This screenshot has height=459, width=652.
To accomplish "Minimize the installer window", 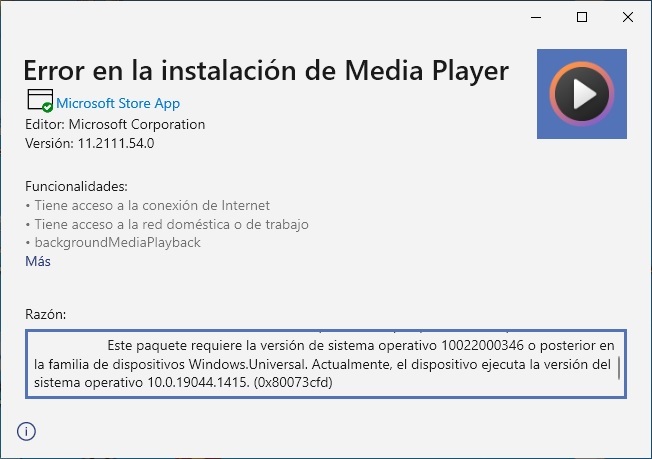I will click(x=536, y=17).
